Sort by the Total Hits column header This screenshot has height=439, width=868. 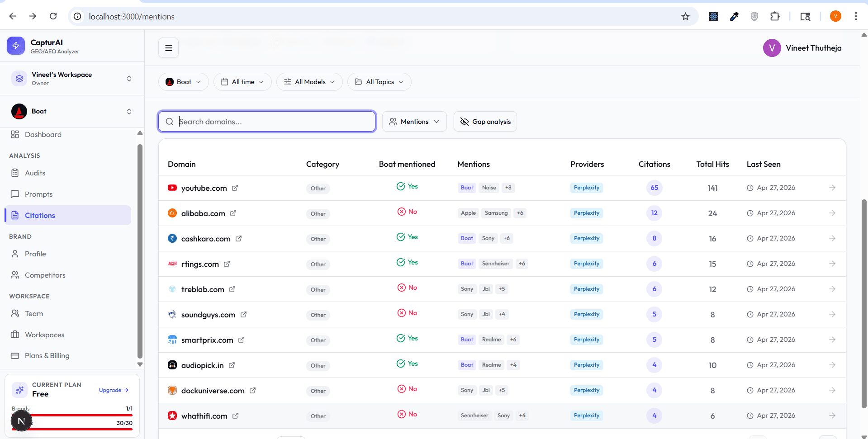712,164
